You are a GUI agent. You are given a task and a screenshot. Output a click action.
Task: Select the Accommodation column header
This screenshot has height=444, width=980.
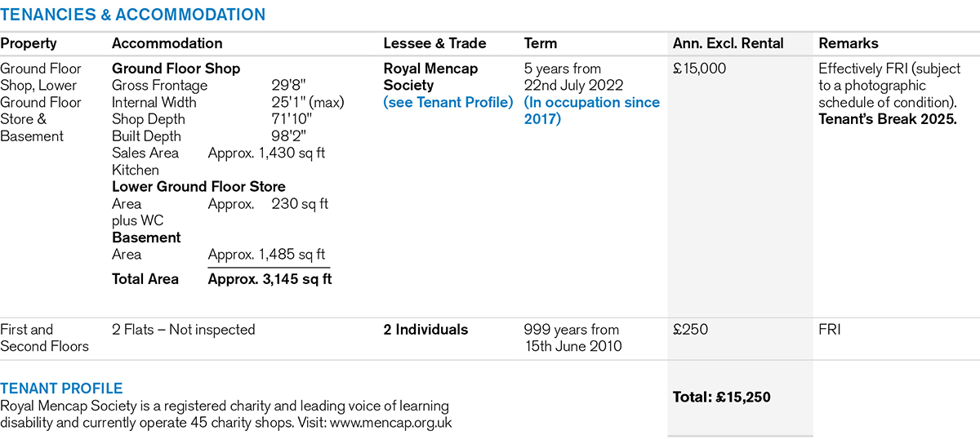[x=167, y=44]
